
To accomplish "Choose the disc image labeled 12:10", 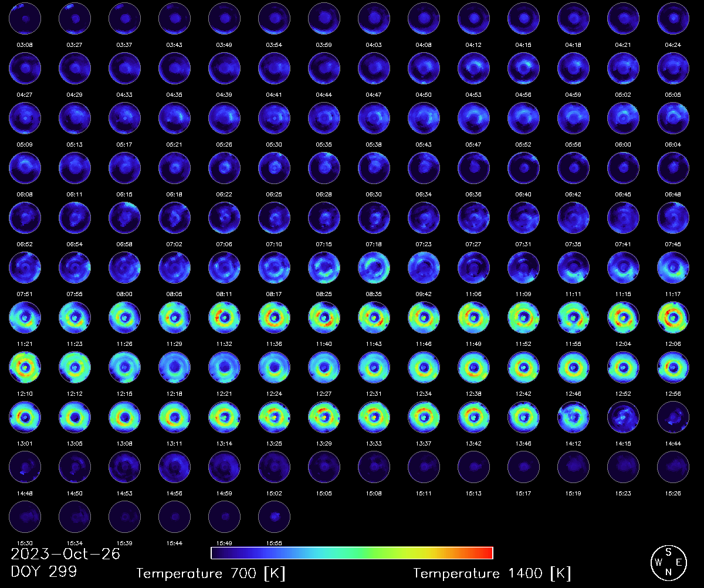I will point(25,368).
